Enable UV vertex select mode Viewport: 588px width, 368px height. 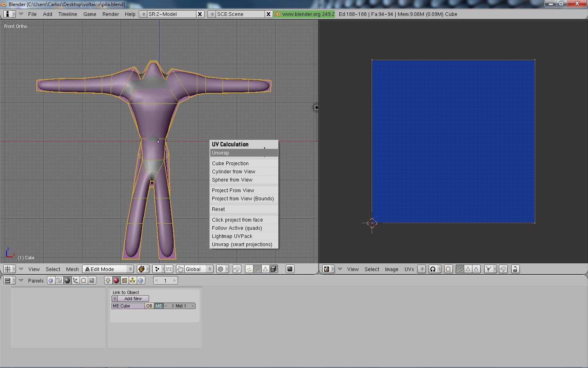click(460, 269)
